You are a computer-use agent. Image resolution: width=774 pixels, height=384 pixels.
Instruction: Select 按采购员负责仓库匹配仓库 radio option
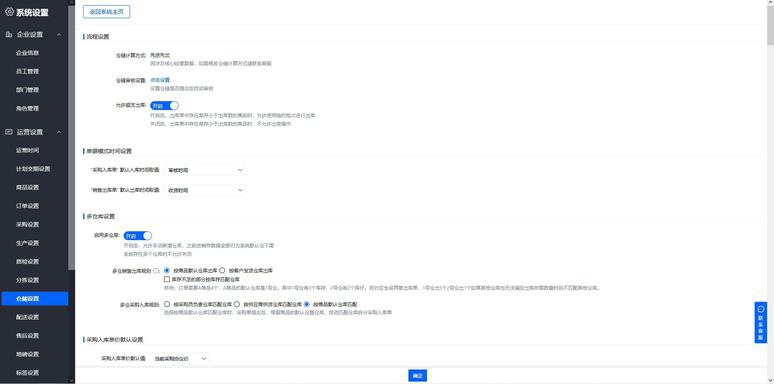(x=167, y=305)
